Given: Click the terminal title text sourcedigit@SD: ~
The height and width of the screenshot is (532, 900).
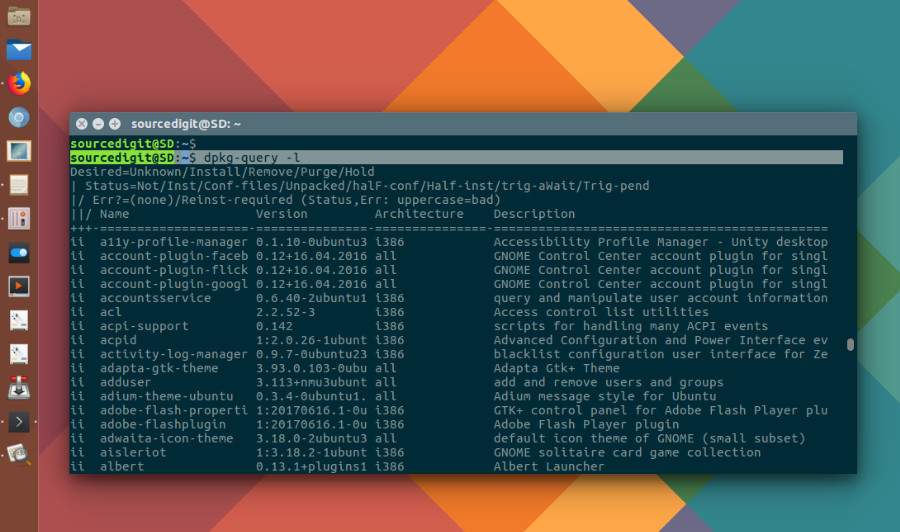Looking at the screenshot, I should coord(185,124).
